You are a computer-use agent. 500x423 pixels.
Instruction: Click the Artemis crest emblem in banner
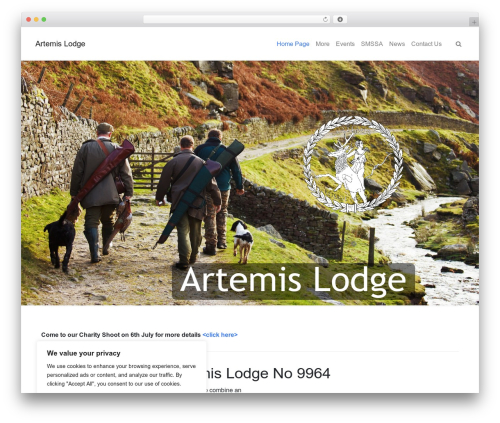pos(353,164)
